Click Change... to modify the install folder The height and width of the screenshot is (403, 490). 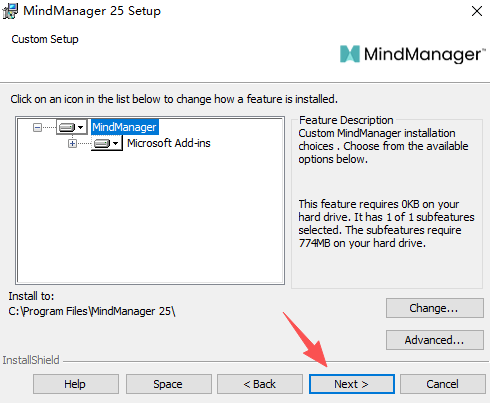435,308
